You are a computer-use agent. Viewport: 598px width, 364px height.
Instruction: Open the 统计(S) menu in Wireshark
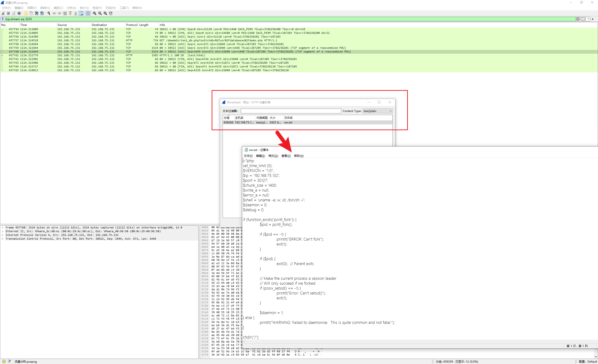point(84,8)
